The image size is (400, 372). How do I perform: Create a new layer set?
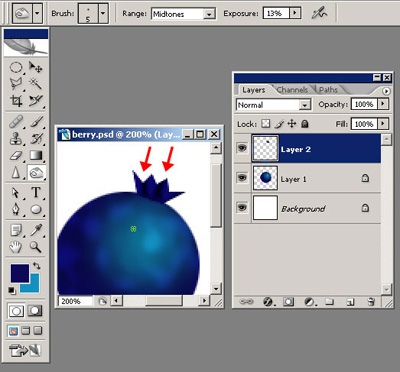tap(329, 302)
